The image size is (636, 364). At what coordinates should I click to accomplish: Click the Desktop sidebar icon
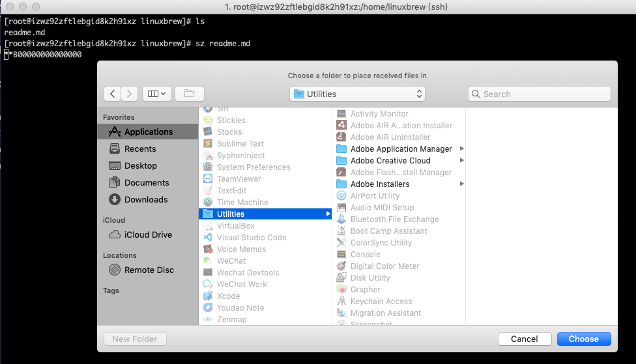tap(115, 165)
